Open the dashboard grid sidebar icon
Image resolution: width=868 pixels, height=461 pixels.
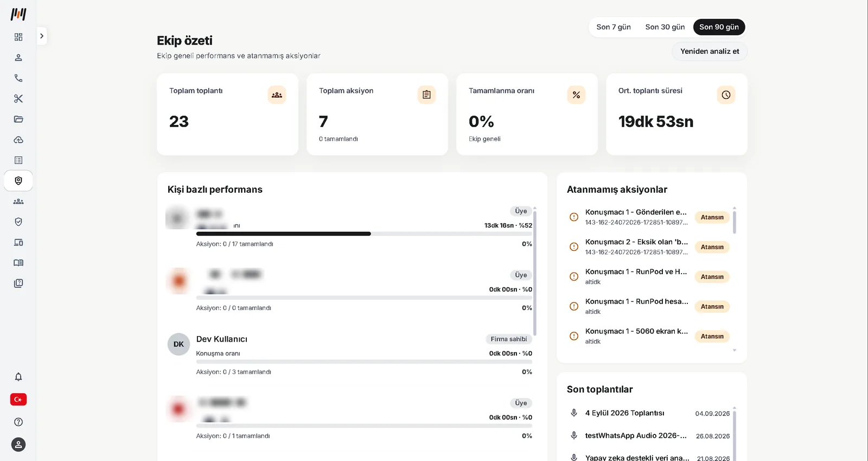(18, 37)
